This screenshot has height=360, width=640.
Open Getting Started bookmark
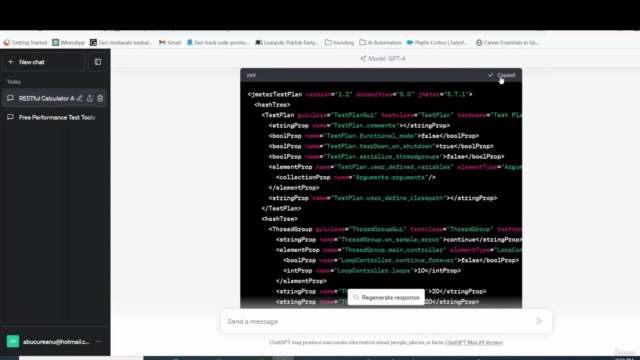coord(25,42)
